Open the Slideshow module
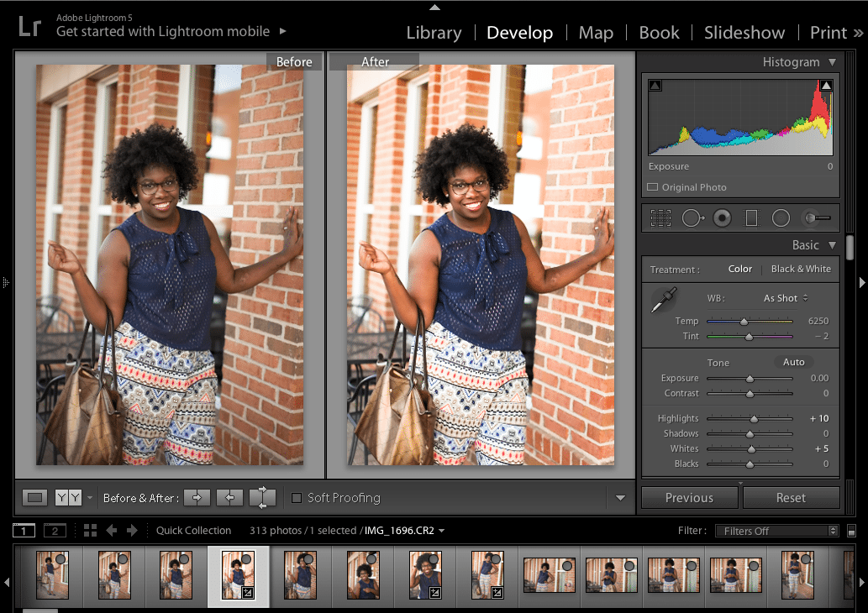The image size is (868, 613). (x=744, y=33)
